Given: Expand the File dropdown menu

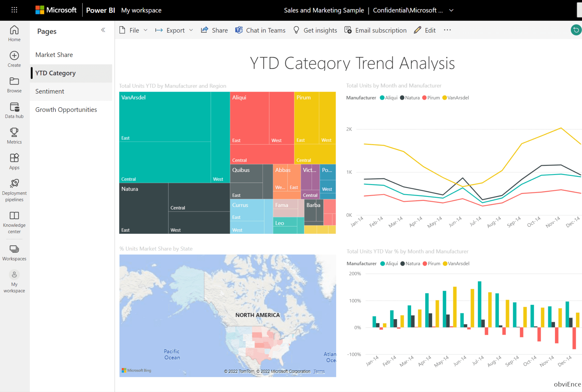Looking at the screenshot, I should [134, 30].
